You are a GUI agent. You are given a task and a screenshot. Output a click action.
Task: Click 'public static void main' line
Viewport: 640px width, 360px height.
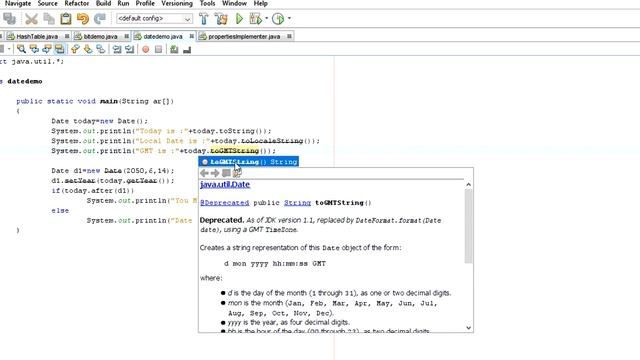coord(95,101)
